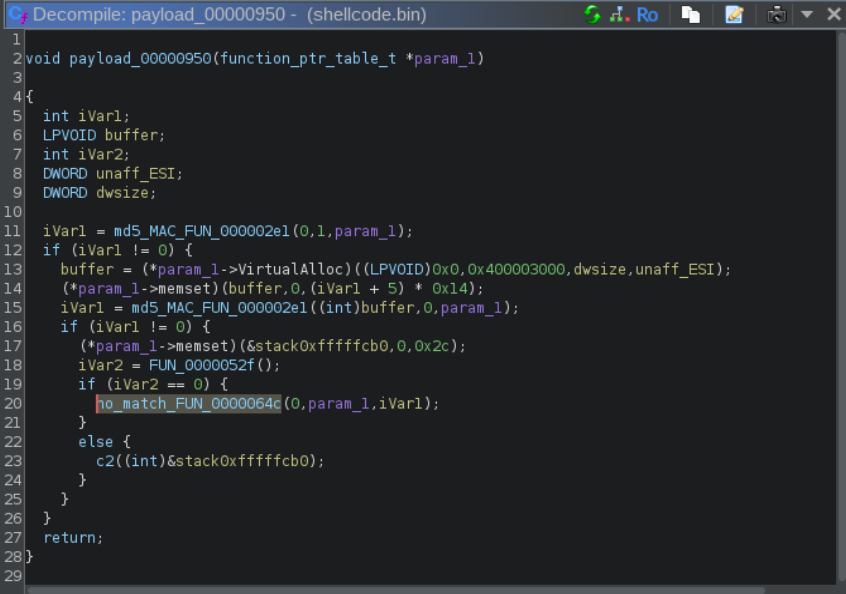Click the pencil edit note icon
The image size is (846, 594).
[734, 15]
